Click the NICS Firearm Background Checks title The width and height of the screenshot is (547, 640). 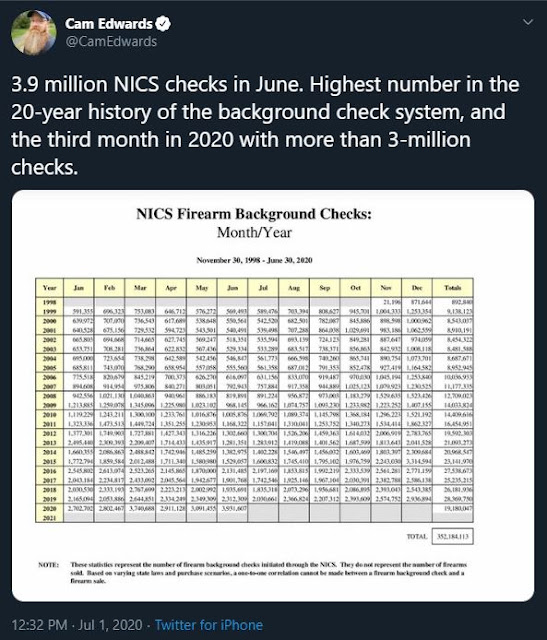(254, 214)
